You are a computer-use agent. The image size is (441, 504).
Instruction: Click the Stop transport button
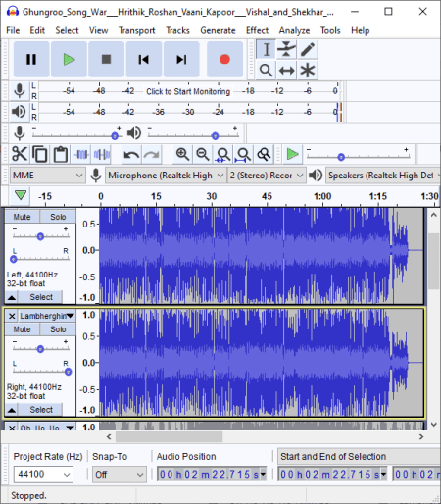(x=106, y=59)
